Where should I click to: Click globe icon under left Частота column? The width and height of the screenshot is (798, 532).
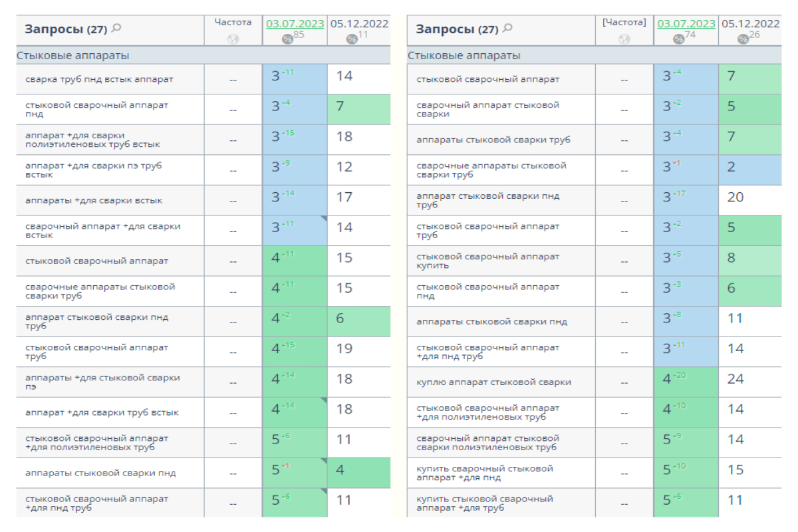[x=233, y=39]
